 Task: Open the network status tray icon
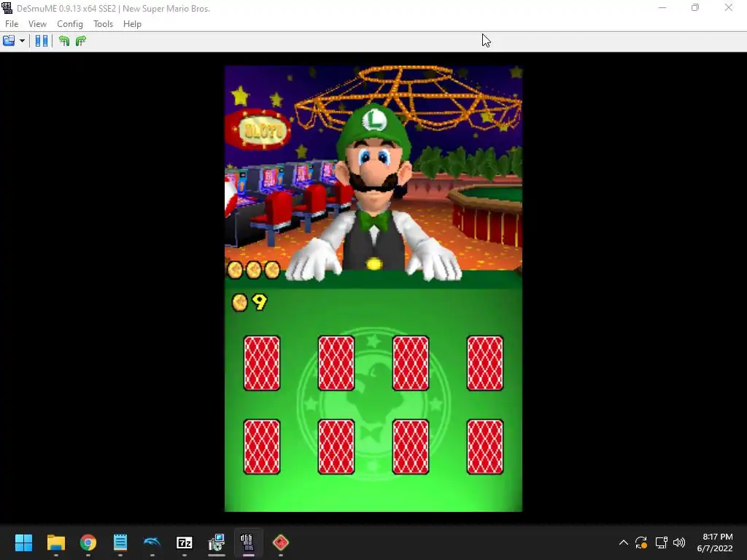(661, 542)
